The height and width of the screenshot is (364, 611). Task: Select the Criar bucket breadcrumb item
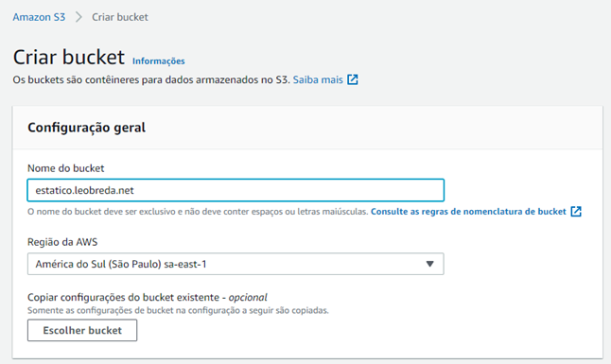pyautogui.click(x=119, y=17)
